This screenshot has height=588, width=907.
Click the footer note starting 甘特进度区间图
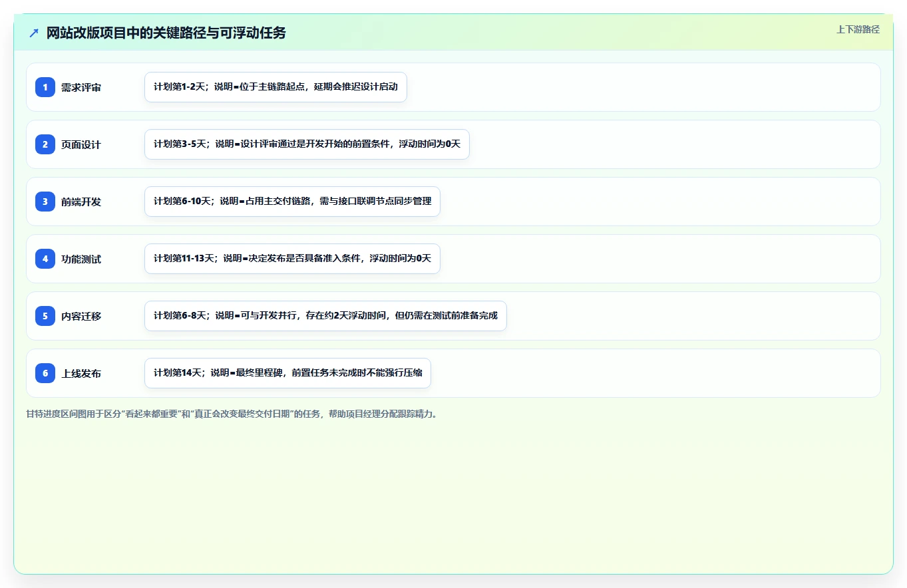(x=233, y=414)
